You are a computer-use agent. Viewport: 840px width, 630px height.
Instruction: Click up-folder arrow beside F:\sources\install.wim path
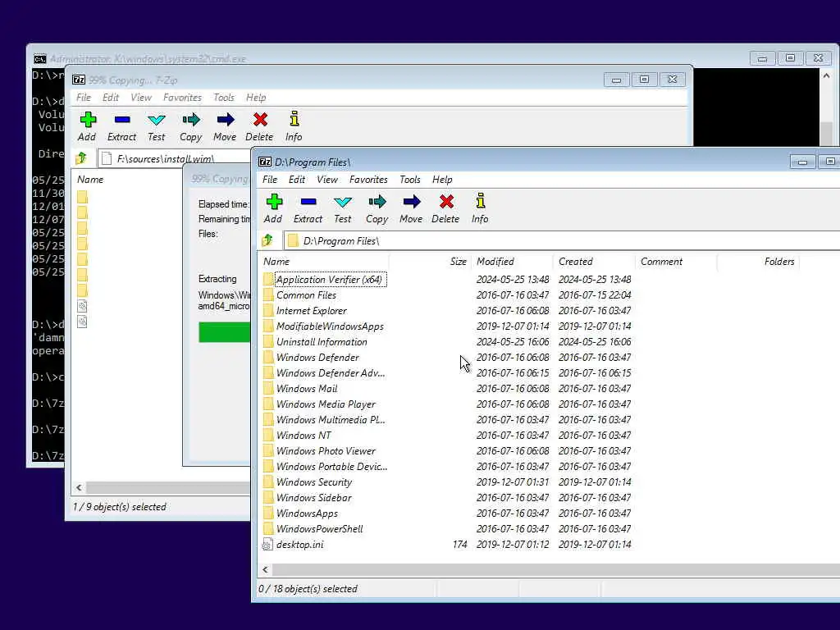pyautogui.click(x=81, y=158)
